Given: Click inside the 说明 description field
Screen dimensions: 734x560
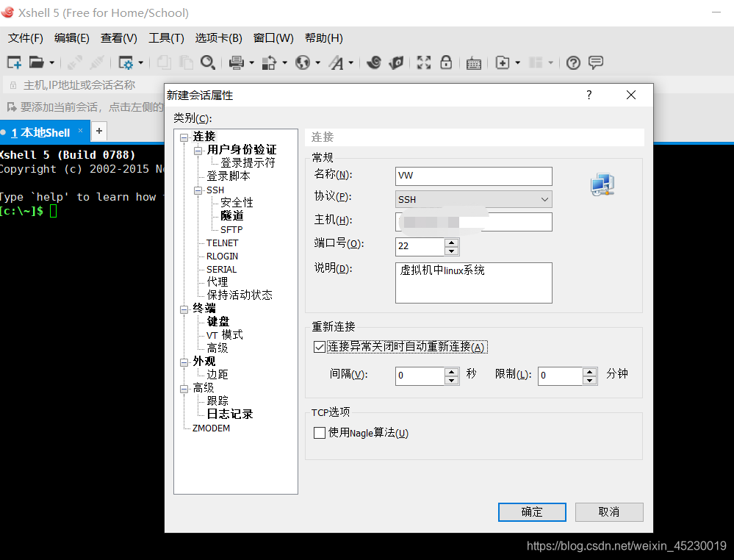Looking at the screenshot, I should [x=473, y=282].
